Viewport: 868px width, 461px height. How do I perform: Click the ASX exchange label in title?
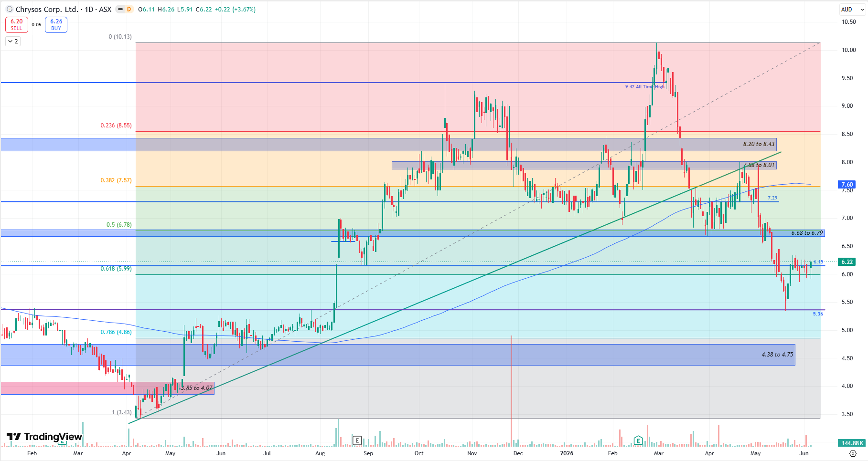point(105,9)
